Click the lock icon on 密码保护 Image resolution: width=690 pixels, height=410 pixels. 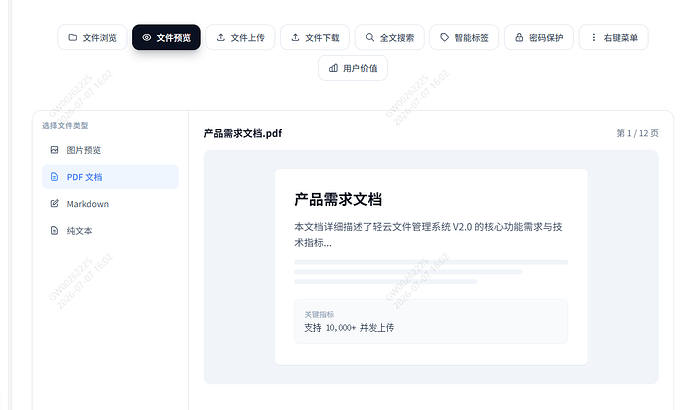[519, 37]
